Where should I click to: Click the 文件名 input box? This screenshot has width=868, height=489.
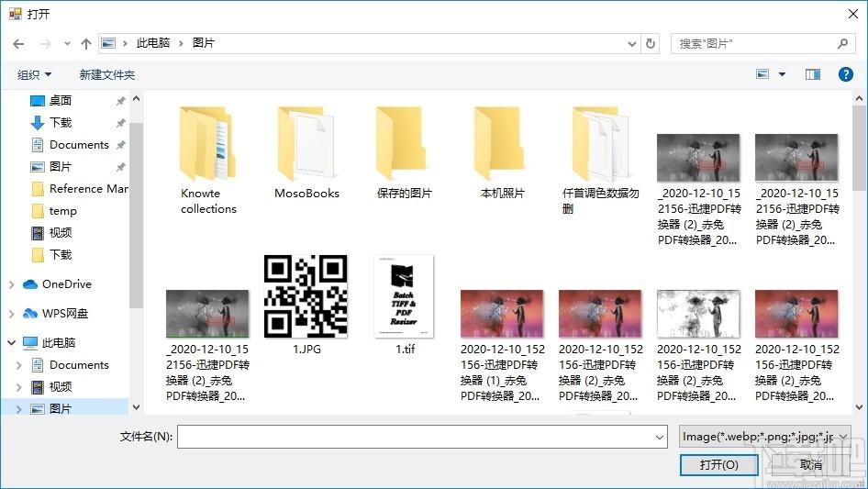422,437
